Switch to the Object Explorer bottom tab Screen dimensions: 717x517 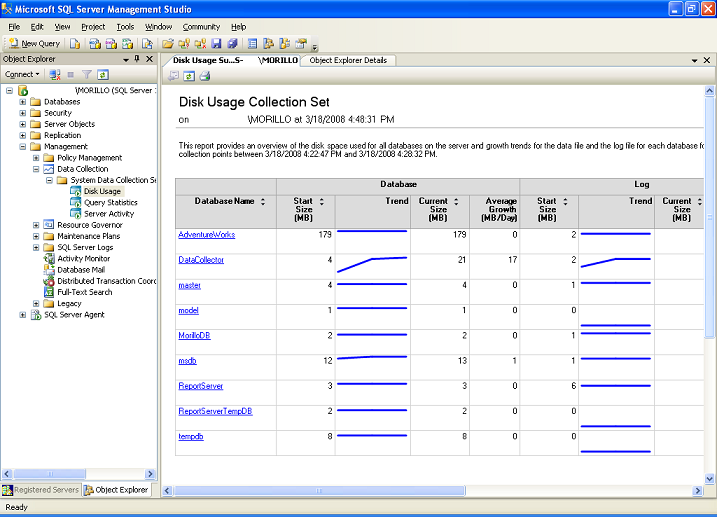coord(117,490)
